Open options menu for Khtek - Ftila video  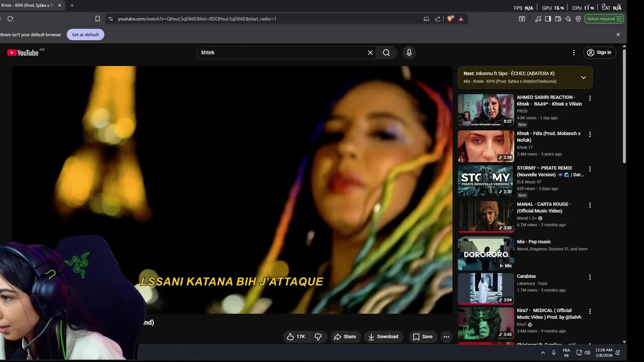pos(590,134)
